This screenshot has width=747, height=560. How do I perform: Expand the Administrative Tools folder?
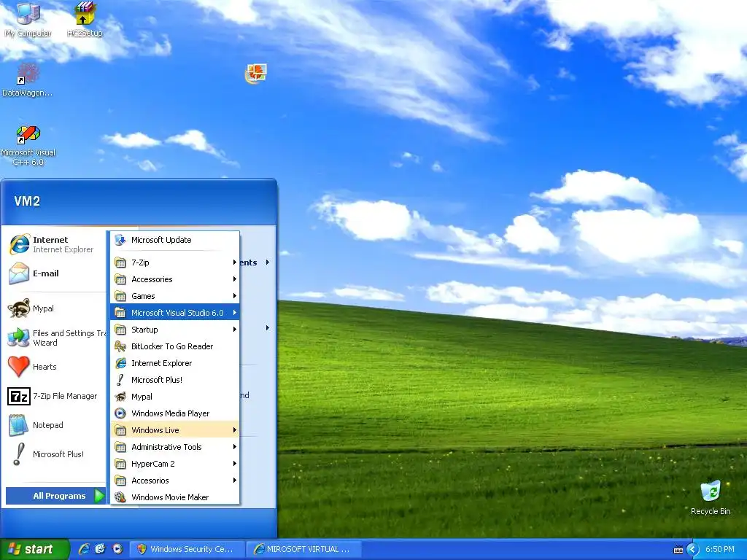[175, 447]
